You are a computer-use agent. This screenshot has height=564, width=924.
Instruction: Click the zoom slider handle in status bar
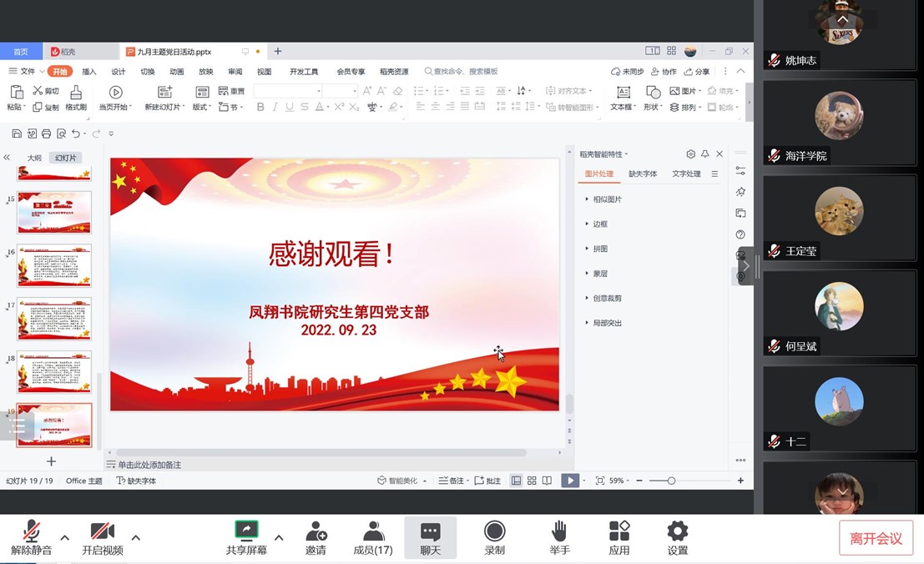pyautogui.click(x=671, y=481)
